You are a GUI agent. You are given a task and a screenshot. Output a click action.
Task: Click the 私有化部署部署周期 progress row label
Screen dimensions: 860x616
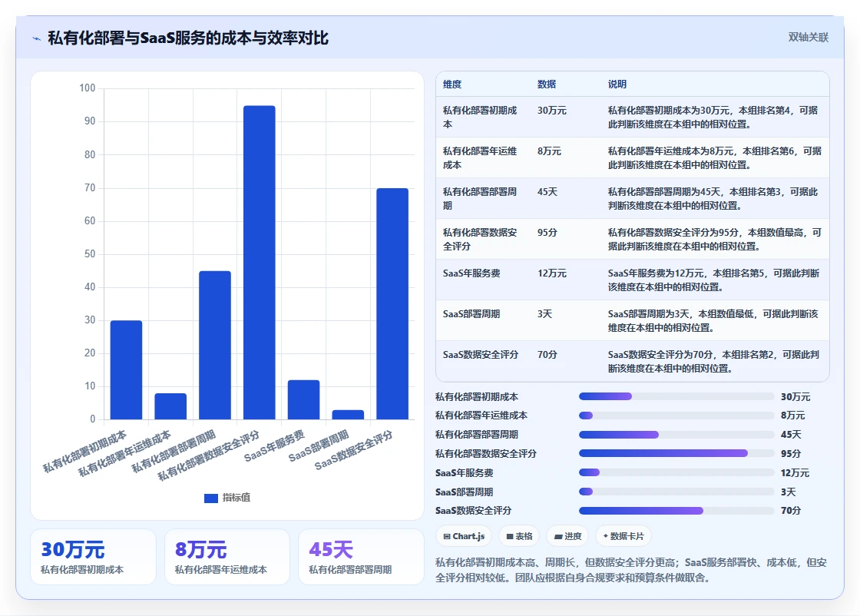tap(477, 435)
